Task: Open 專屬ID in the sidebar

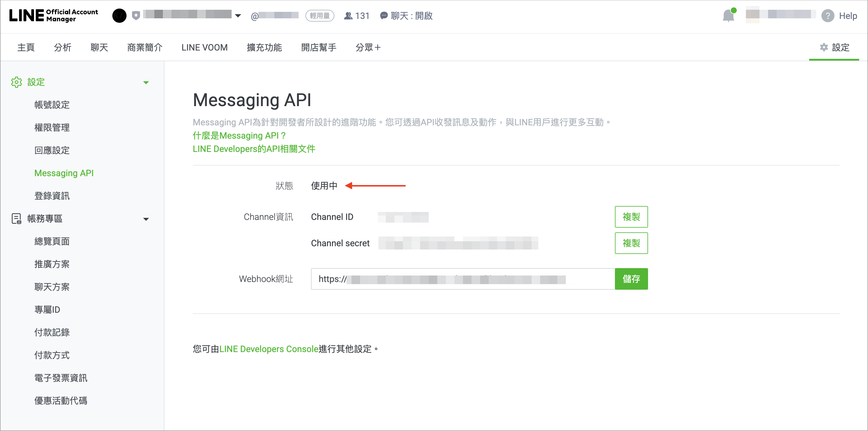Action: (x=47, y=310)
